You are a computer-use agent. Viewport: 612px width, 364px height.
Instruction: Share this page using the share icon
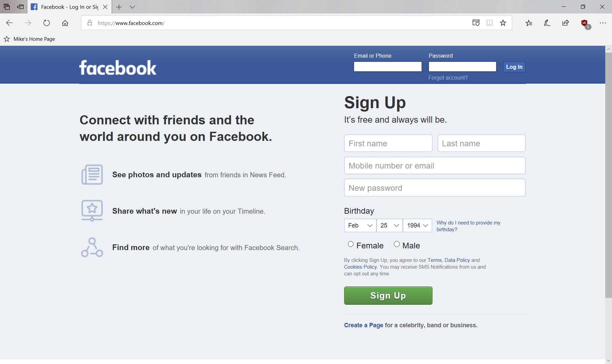pos(565,23)
